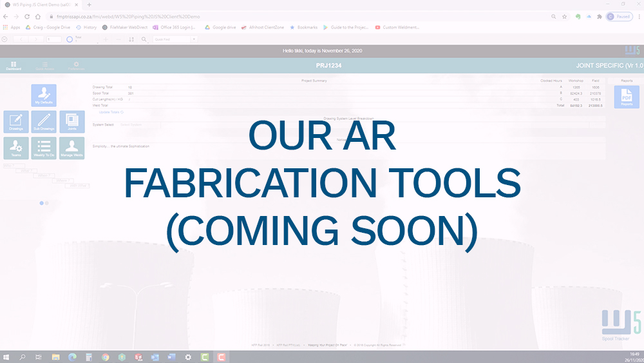Select the first carousel page dot
The height and width of the screenshot is (363, 644).
(42, 202)
